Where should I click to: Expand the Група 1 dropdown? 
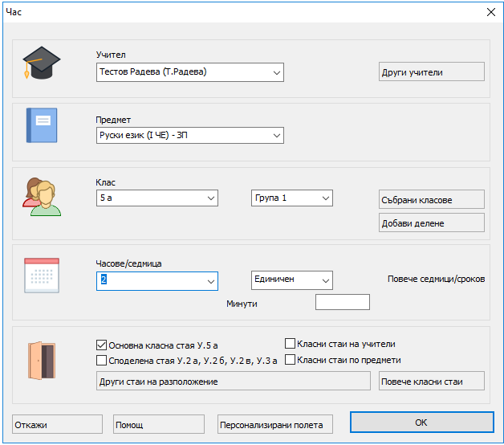click(x=325, y=198)
